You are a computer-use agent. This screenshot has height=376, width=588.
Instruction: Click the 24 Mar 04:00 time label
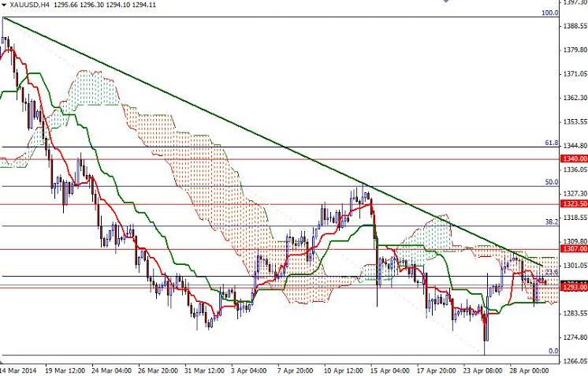point(112,370)
